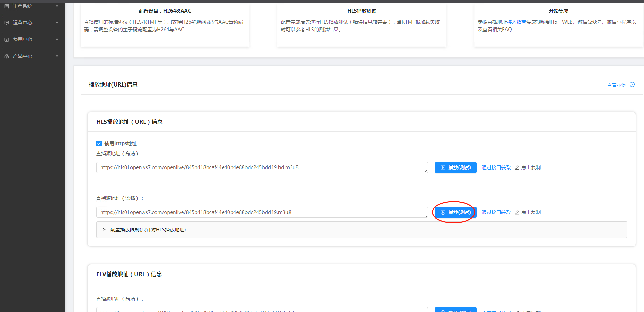Screen dimensions: 644x312
Task: Click the HLS 高清 URL text field
Action: click(x=260, y=167)
